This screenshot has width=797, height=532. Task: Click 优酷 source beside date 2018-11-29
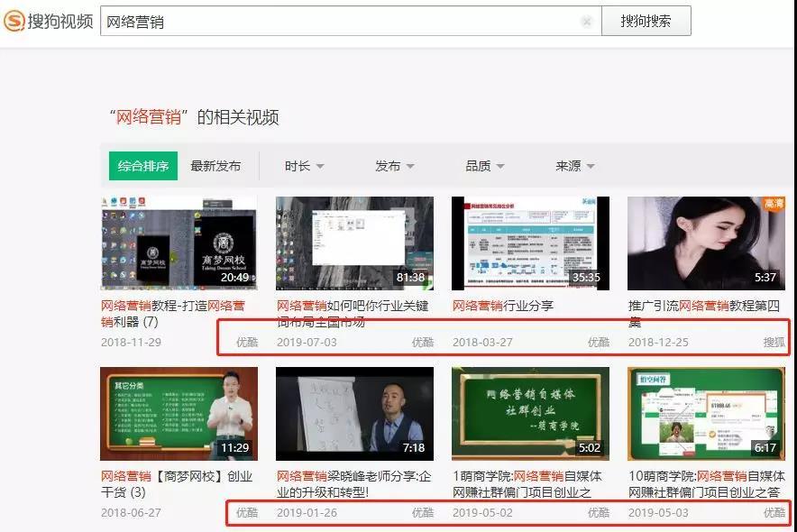(247, 343)
